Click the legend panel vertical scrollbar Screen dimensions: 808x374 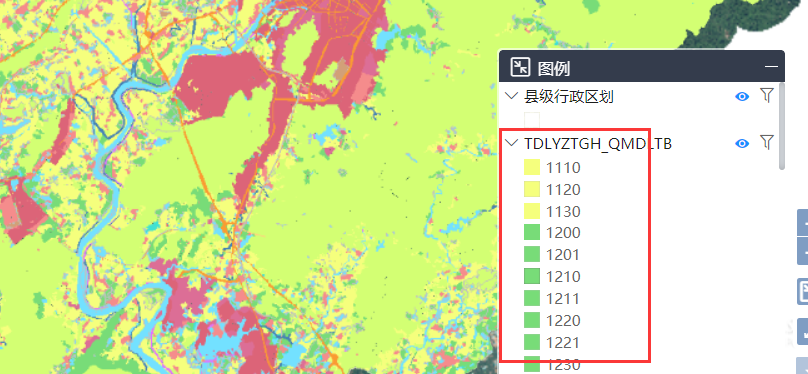pyautogui.click(x=782, y=126)
